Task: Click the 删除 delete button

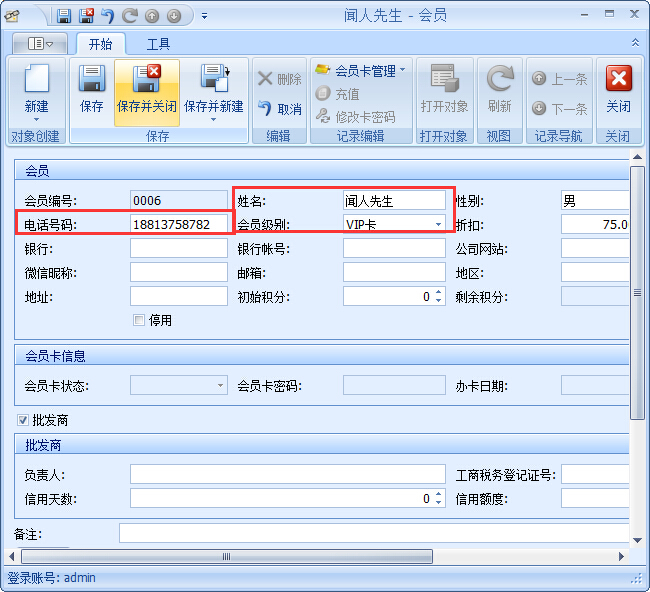Action: tap(279, 79)
